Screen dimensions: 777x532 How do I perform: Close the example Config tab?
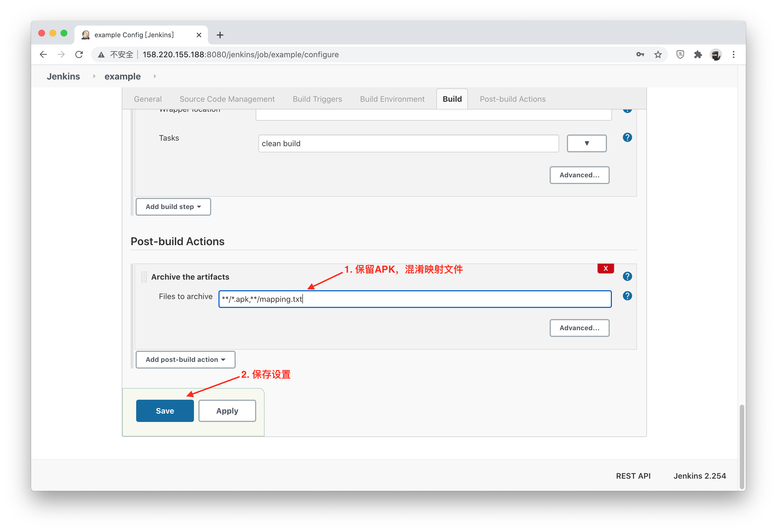point(199,35)
